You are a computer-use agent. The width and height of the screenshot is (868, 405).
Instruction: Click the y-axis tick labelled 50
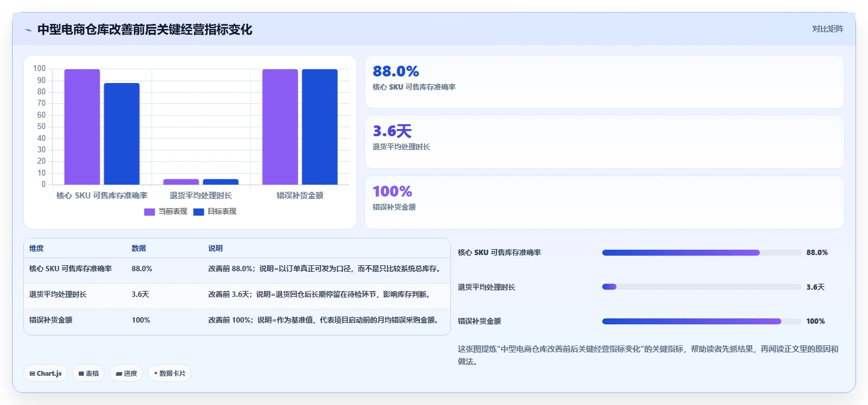pos(41,127)
